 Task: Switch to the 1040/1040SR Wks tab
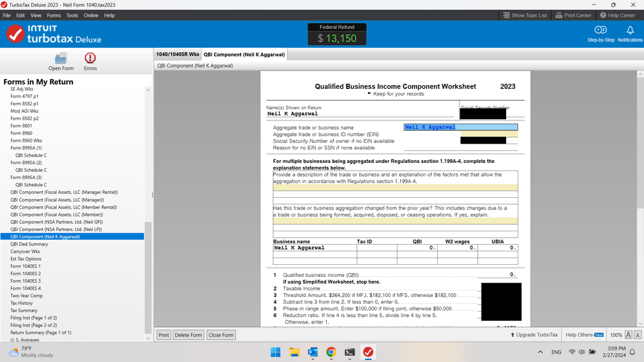click(x=177, y=54)
